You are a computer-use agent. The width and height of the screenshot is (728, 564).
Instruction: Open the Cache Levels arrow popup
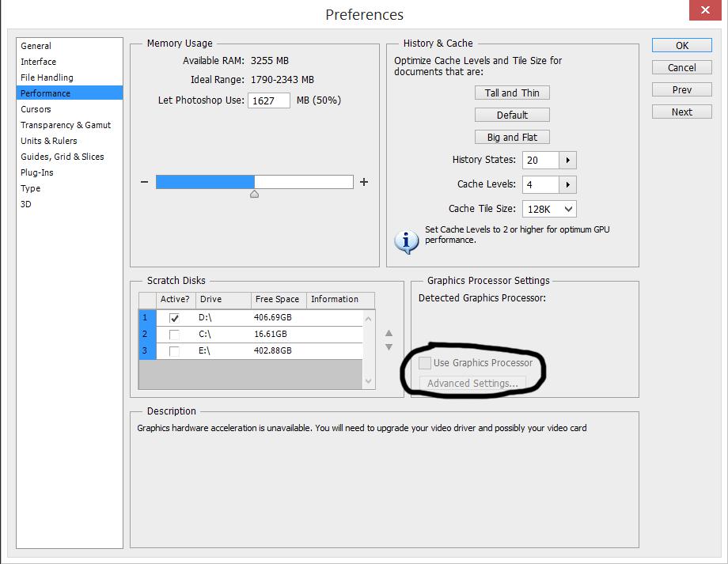point(567,185)
